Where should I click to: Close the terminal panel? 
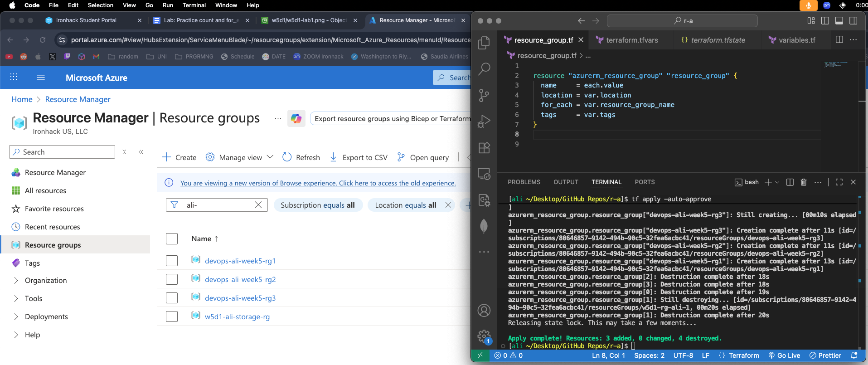point(853,182)
